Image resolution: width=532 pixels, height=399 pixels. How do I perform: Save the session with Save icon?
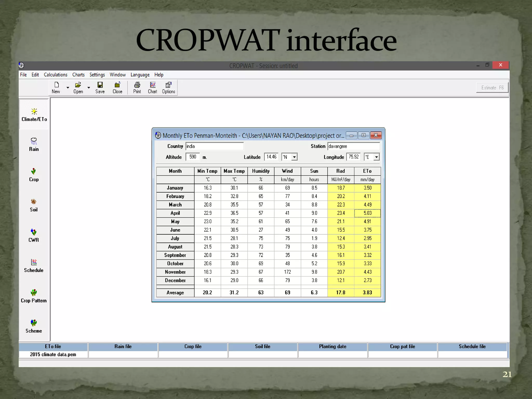100,88
